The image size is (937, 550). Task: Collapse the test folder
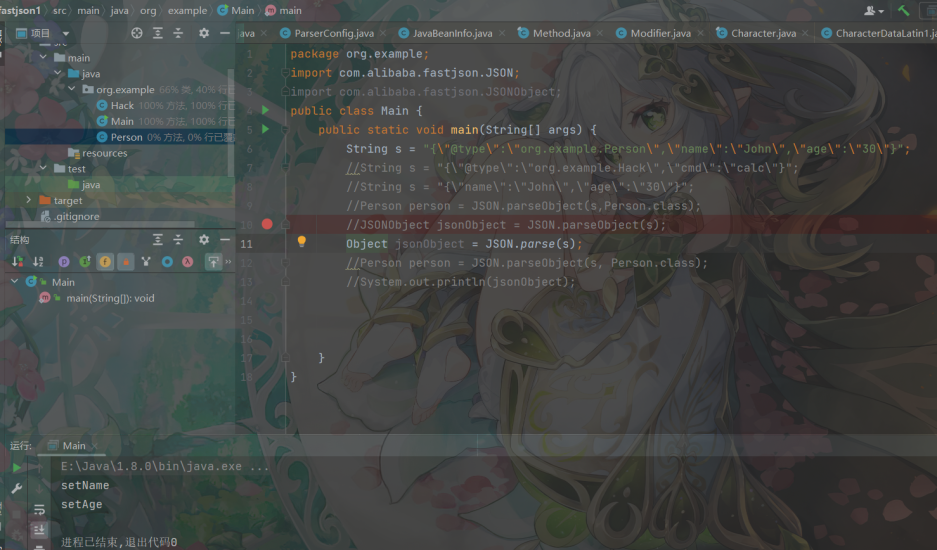[x=43, y=168]
